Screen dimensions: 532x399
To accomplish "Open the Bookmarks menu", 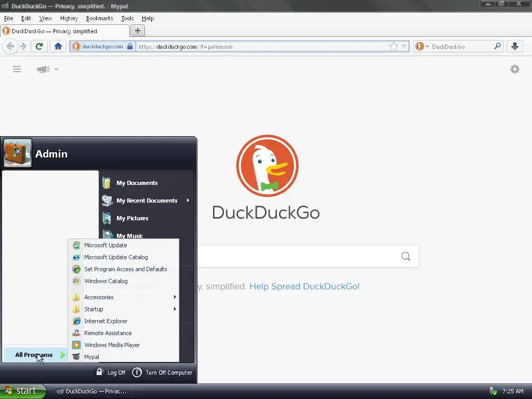I will tap(99, 18).
